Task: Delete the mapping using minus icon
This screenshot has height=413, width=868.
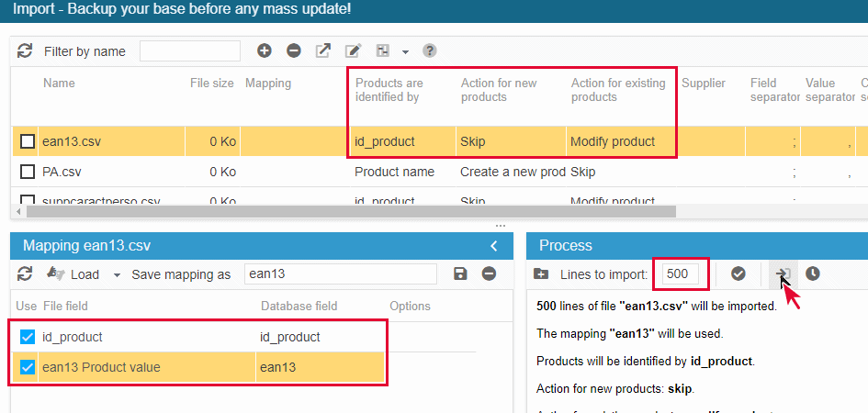Action: click(490, 273)
